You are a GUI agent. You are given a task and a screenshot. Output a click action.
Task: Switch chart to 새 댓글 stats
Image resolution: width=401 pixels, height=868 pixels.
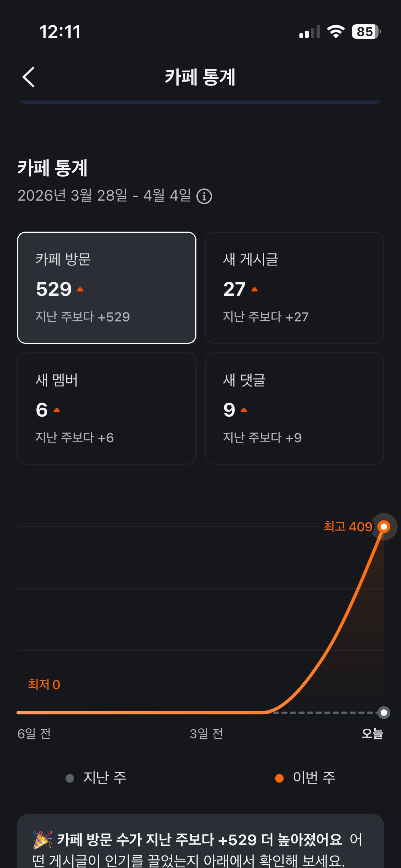(x=294, y=408)
